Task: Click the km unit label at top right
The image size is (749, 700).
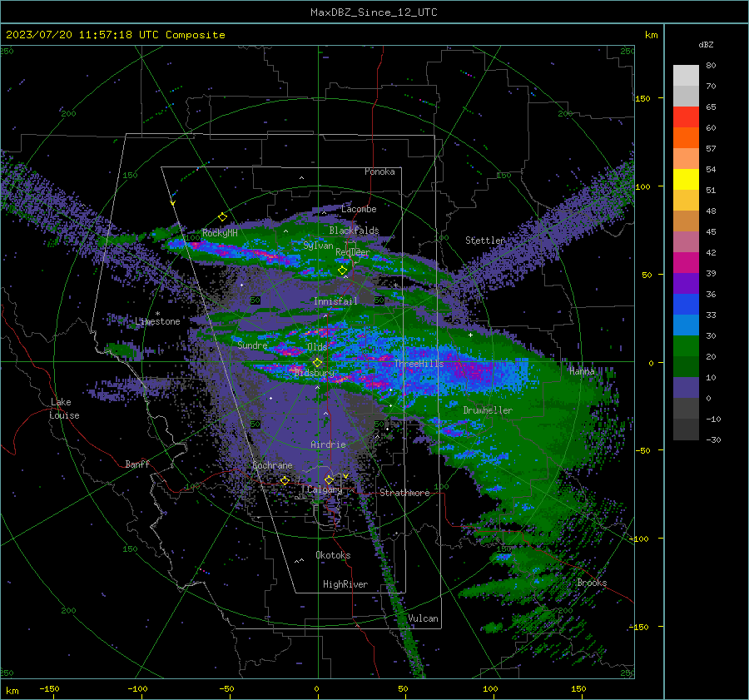Action: pyautogui.click(x=651, y=35)
